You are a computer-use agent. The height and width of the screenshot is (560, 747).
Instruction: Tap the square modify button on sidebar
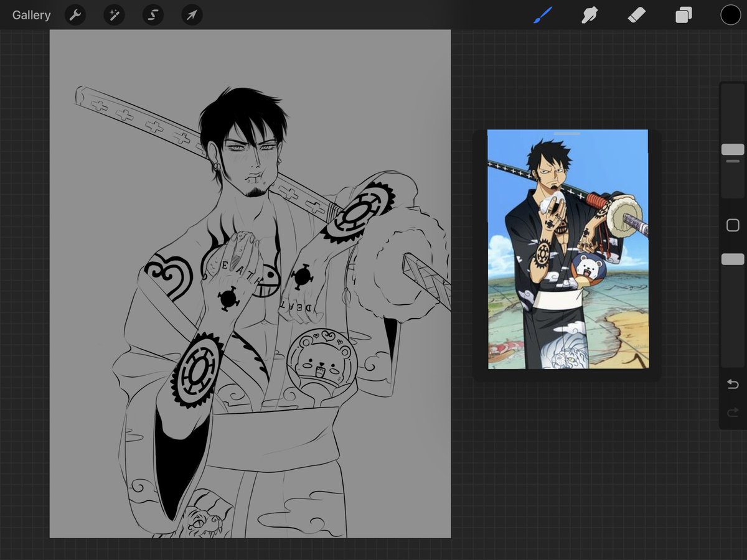[733, 225]
